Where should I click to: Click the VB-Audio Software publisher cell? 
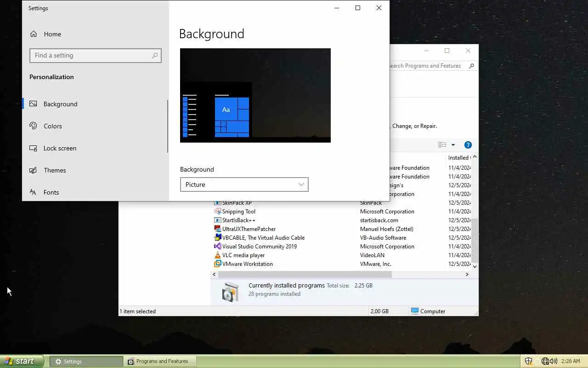383,238
